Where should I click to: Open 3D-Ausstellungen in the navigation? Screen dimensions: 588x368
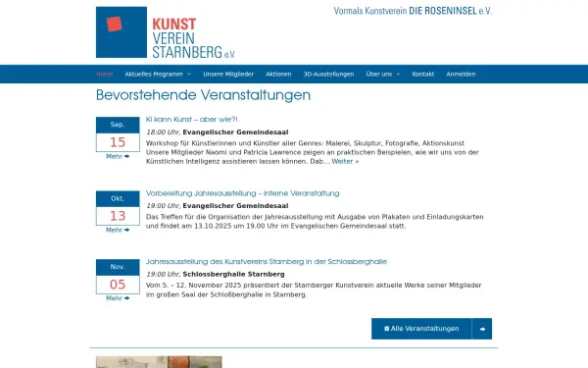pos(328,74)
